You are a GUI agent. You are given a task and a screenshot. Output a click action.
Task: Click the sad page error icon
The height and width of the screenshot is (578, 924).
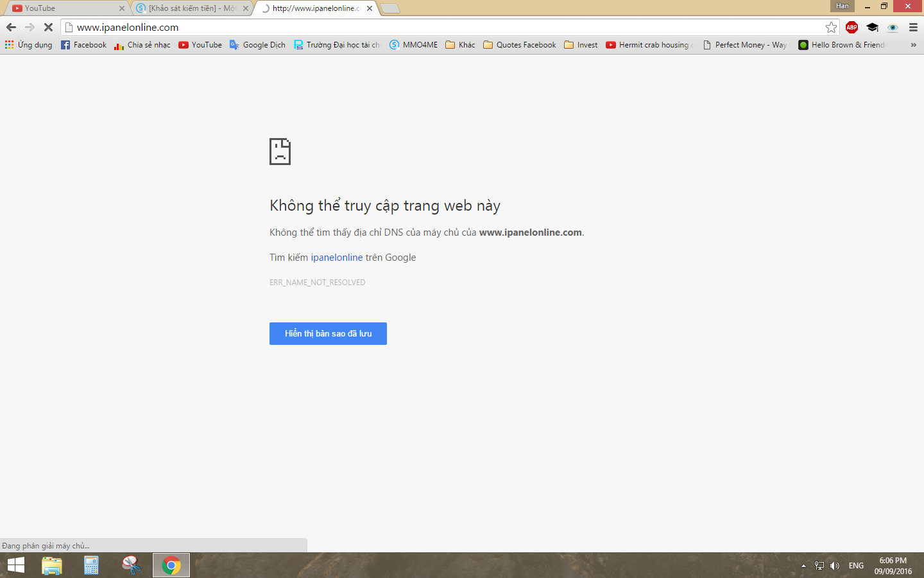(x=280, y=152)
